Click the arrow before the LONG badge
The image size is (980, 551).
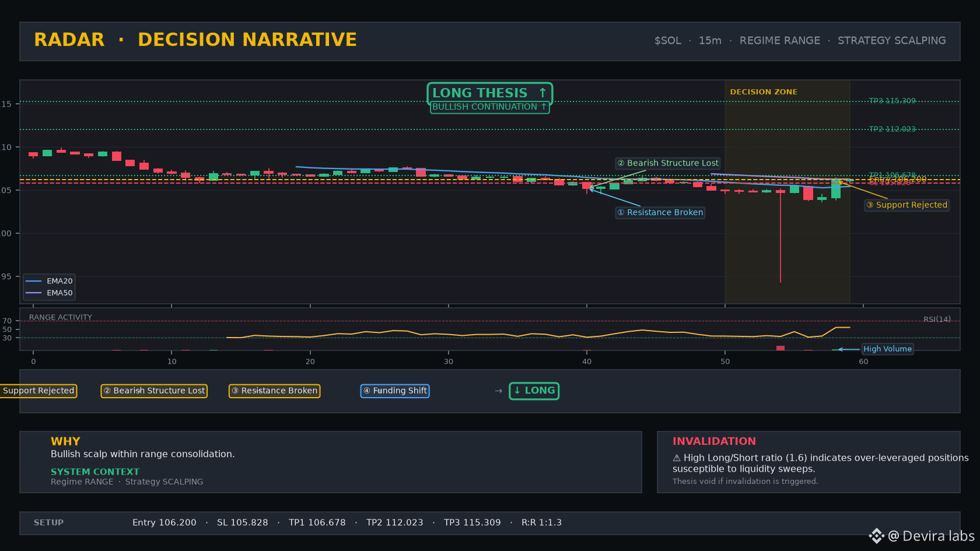[498, 391]
